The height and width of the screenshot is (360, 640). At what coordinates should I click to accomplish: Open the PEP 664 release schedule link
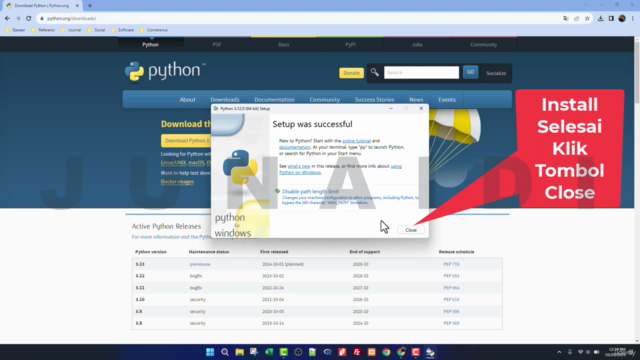click(451, 288)
